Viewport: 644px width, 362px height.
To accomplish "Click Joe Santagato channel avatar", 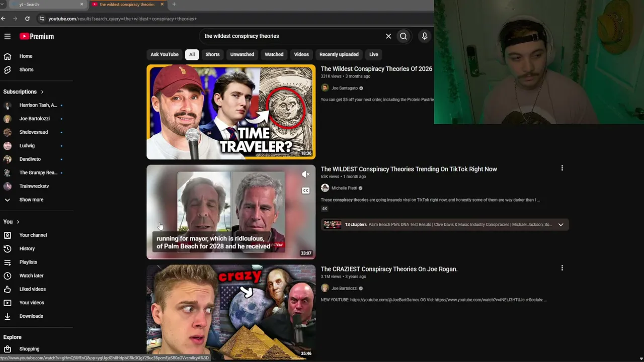I will click(325, 88).
